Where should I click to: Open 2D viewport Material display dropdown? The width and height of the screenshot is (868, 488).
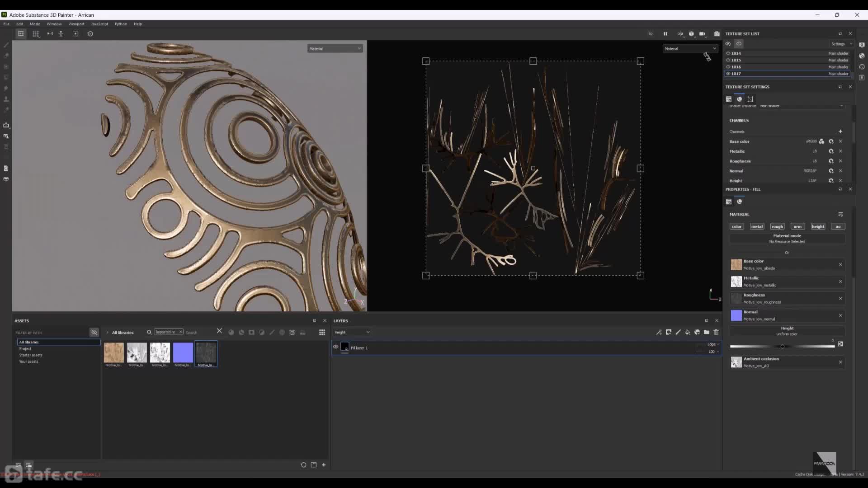click(690, 48)
